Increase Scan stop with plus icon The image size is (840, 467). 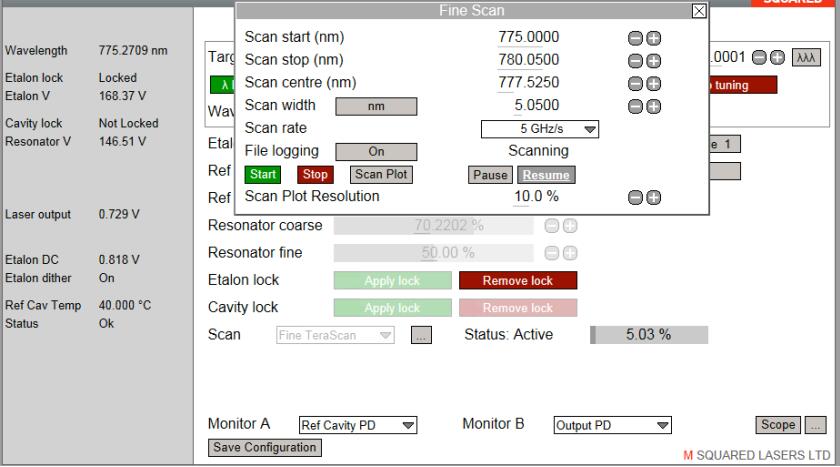(654, 61)
